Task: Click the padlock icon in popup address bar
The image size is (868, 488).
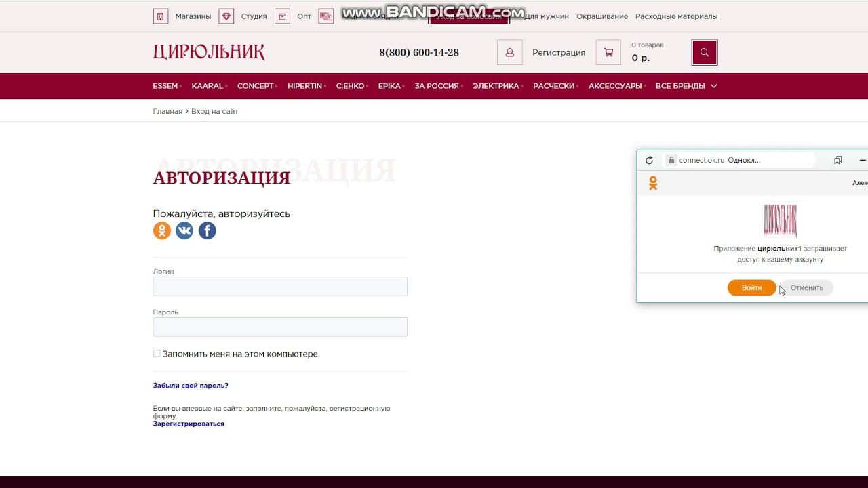Action: click(x=671, y=160)
